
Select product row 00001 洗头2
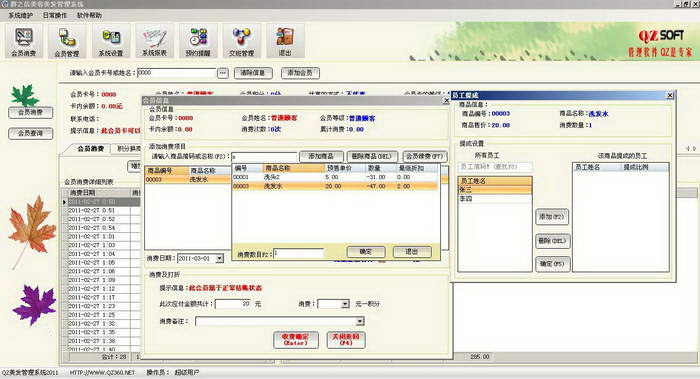335,177
